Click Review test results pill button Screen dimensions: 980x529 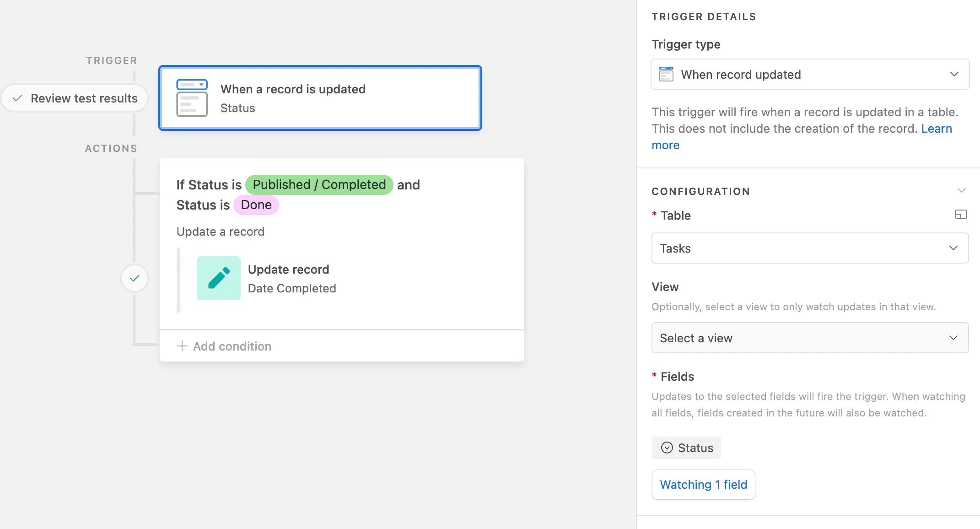(x=75, y=98)
